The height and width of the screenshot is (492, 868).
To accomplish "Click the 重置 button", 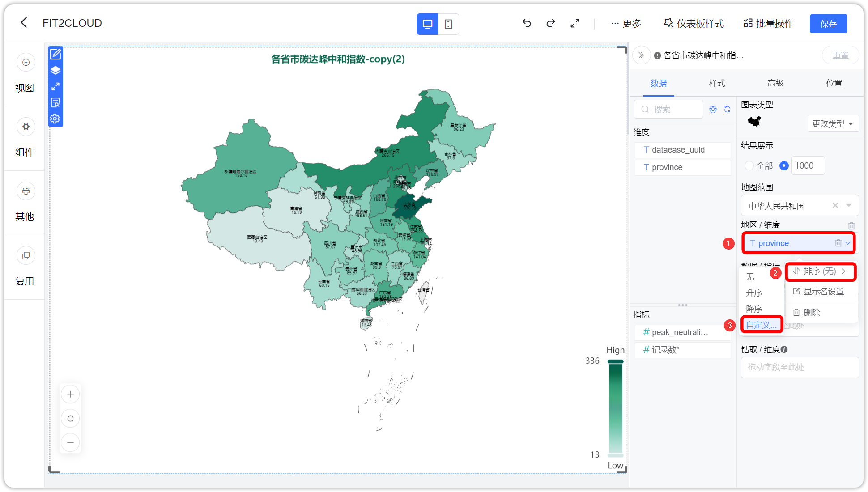I will (840, 55).
